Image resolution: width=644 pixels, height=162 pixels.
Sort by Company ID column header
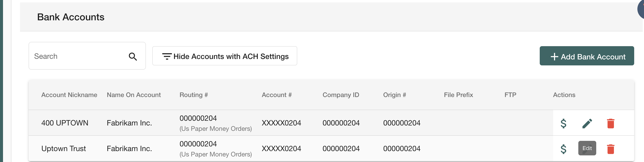coord(341,95)
